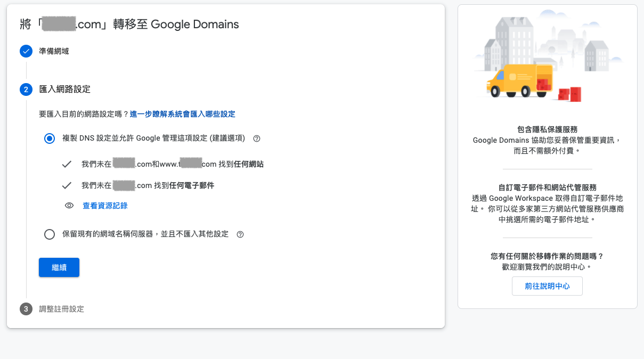Click the step 2 匯入網路設定 number icon
Viewport: 644px width, 359px height.
pyautogui.click(x=26, y=89)
